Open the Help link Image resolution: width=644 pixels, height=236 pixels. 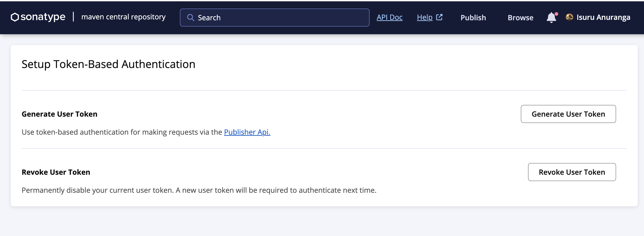tap(424, 17)
